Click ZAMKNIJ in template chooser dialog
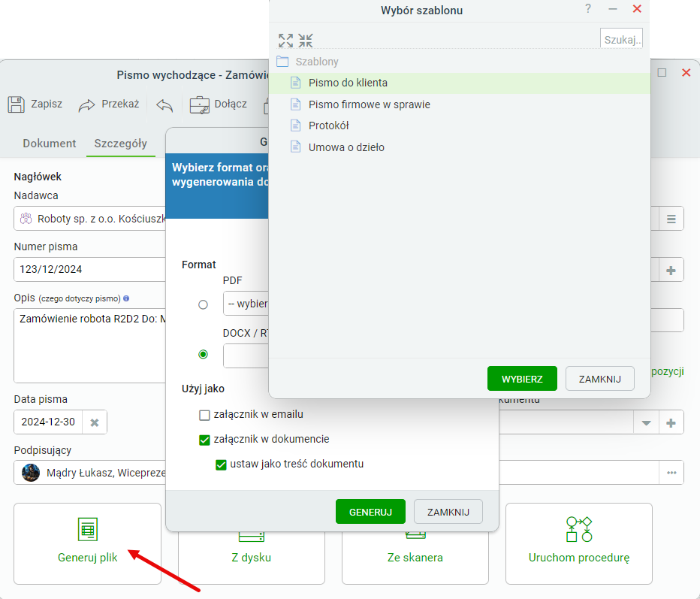 [599, 379]
